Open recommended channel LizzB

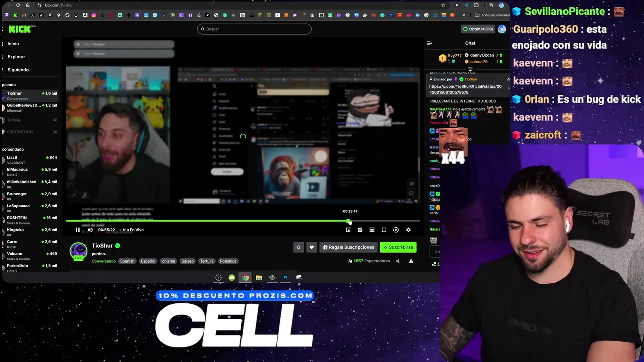point(30,160)
